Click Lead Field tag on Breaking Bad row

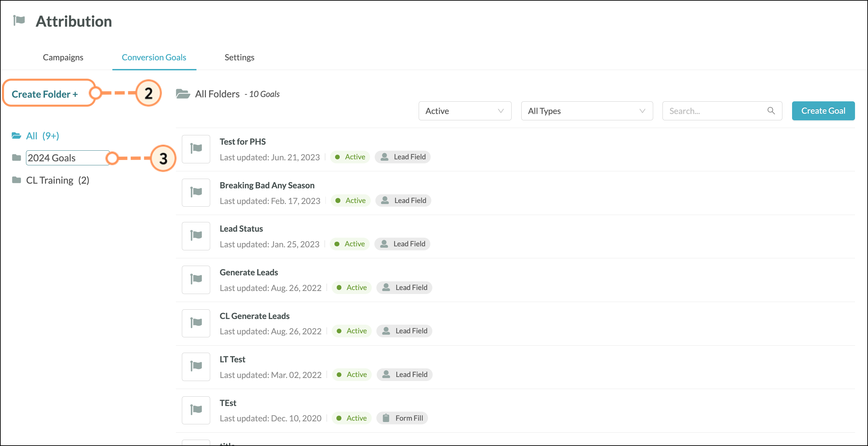pyautogui.click(x=403, y=201)
